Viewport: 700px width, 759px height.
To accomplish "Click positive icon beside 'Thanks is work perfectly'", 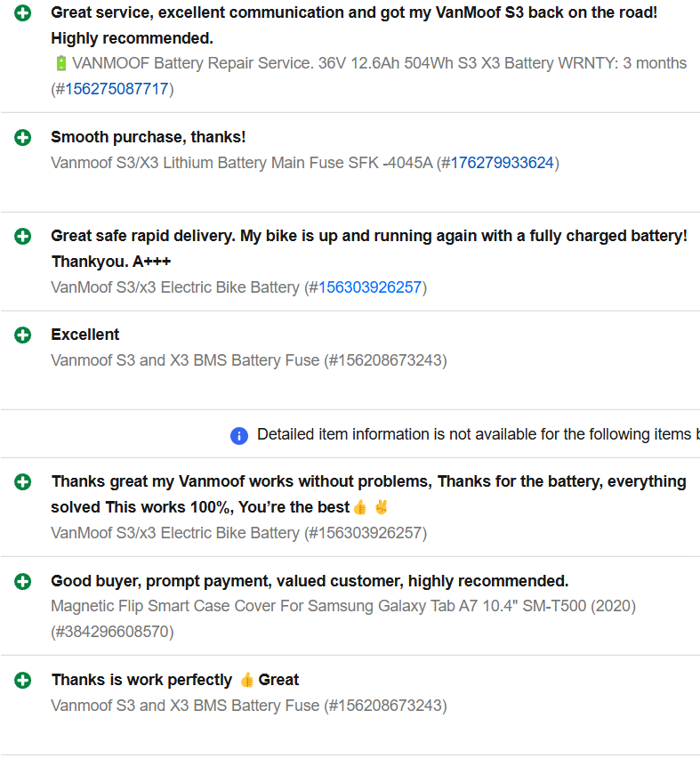I will [23, 681].
